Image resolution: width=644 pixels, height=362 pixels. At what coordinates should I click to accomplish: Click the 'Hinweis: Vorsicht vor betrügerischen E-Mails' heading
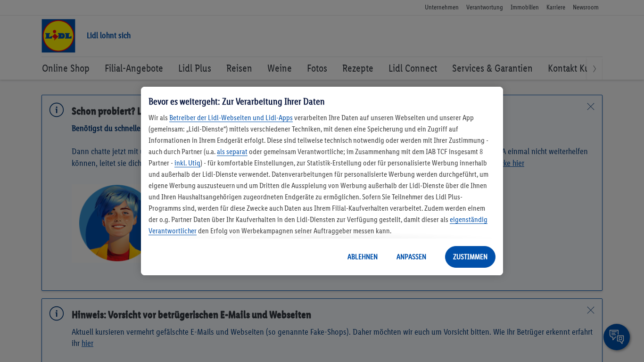pyautogui.click(x=191, y=315)
